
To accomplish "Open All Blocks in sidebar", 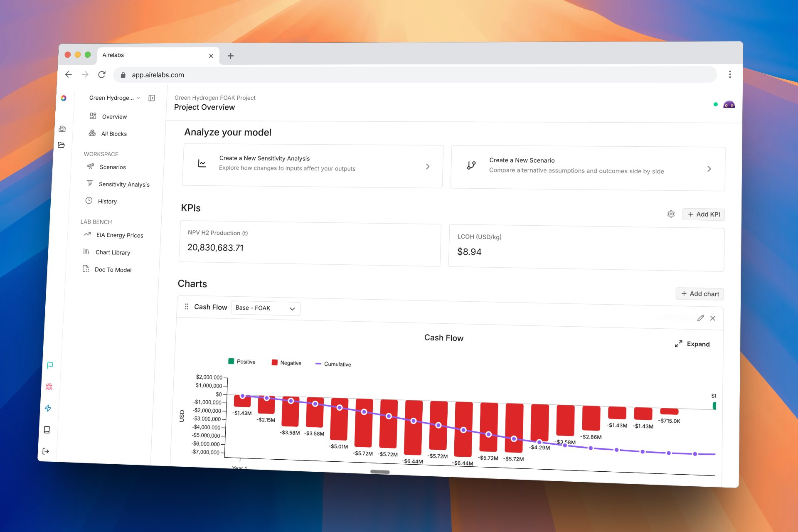I will (108, 133).
